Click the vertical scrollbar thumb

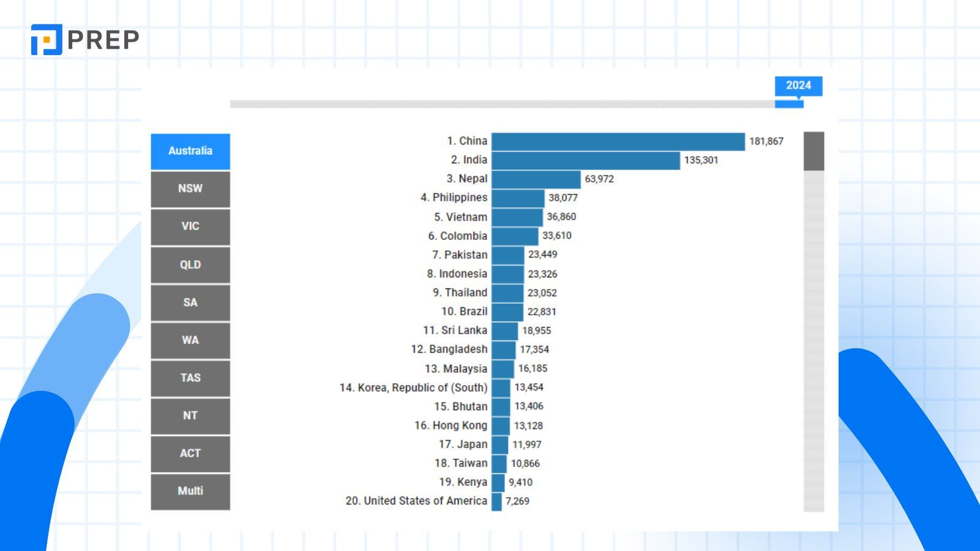(x=813, y=151)
